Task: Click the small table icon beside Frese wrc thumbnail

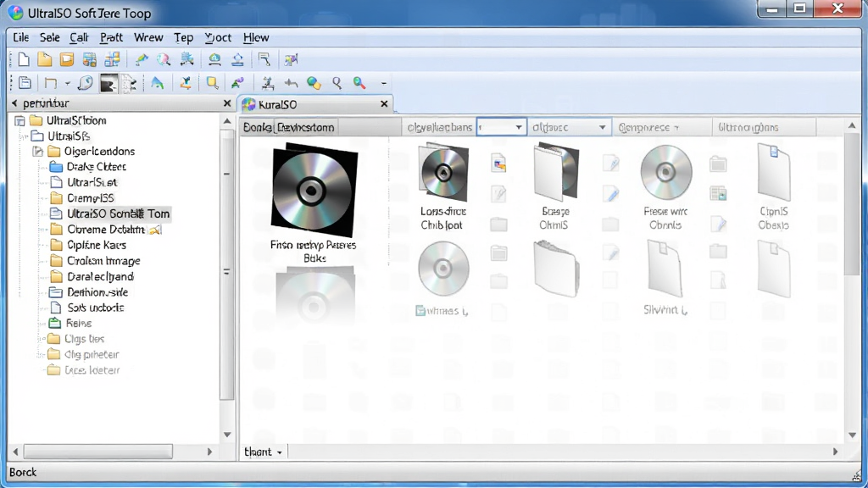Action: tap(719, 194)
